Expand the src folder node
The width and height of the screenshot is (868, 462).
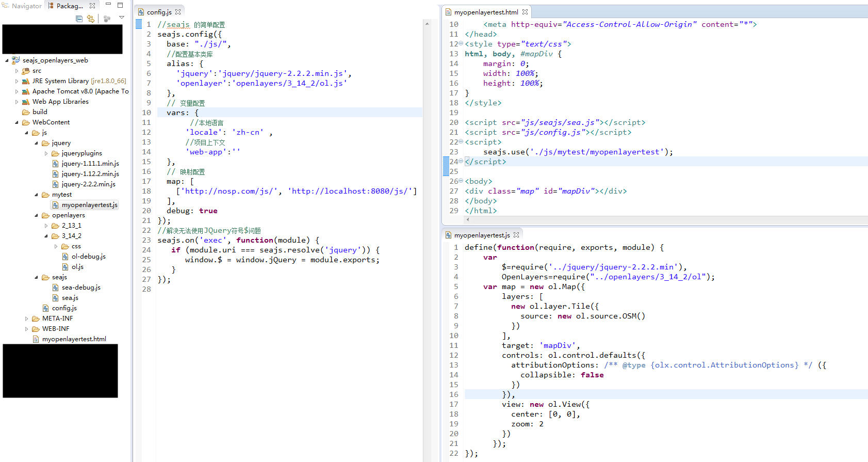point(17,71)
